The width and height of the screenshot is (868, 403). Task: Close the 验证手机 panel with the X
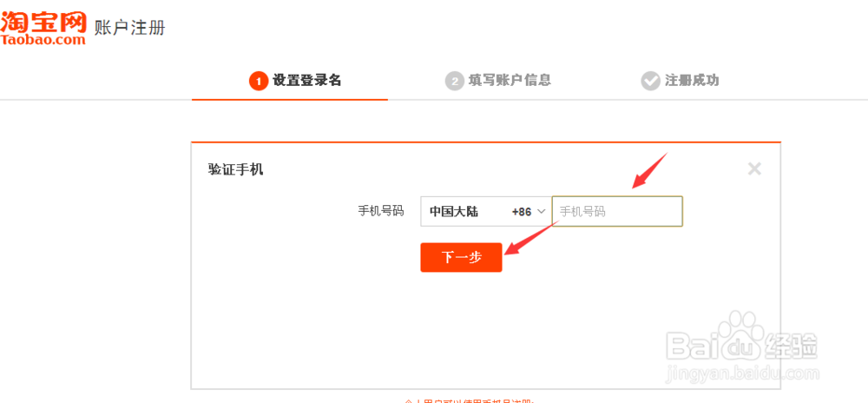coord(754,169)
